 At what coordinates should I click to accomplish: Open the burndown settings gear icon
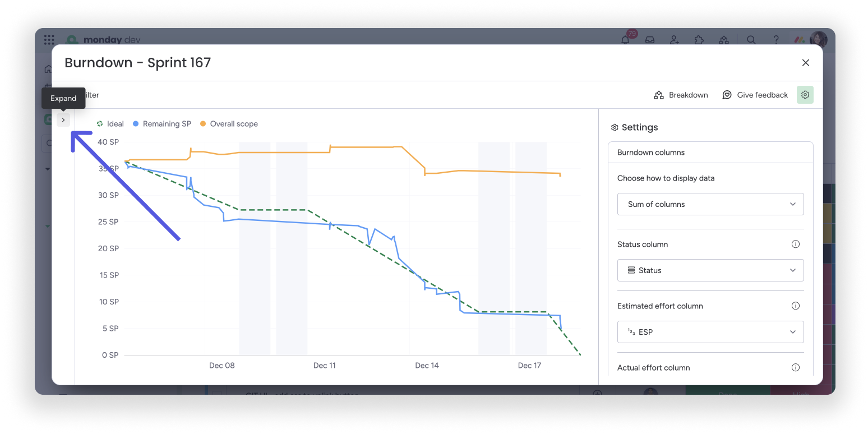(x=805, y=95)
